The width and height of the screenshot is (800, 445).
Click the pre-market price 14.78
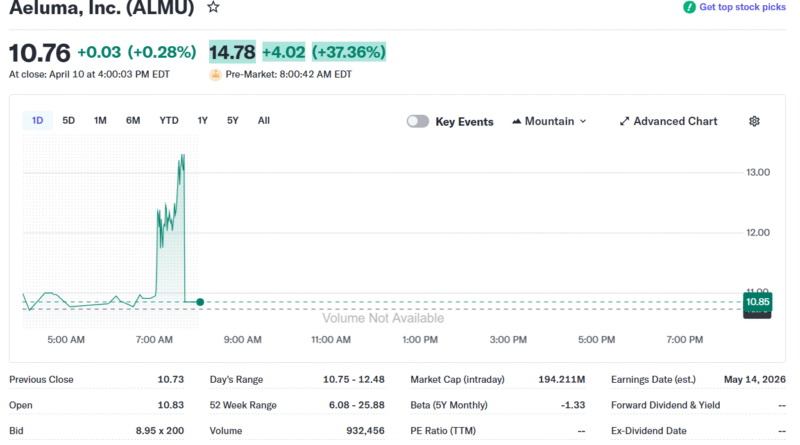(x=232, y=52)
